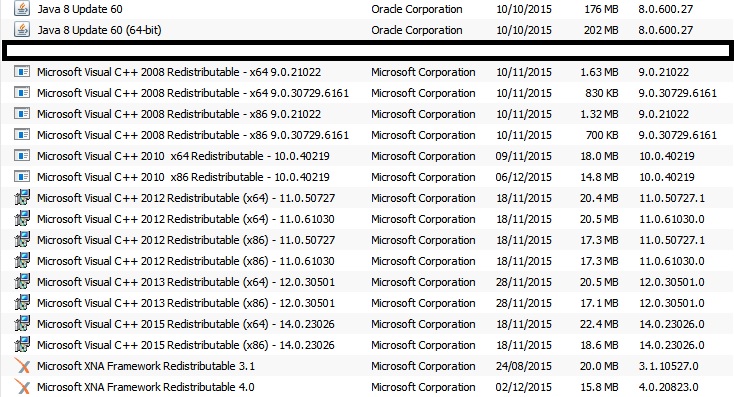This screenshot has width=734, height=397.
Task: Click the XNA Framework Redistributable 3.1 icon
Action: click(x=22, y=366)
